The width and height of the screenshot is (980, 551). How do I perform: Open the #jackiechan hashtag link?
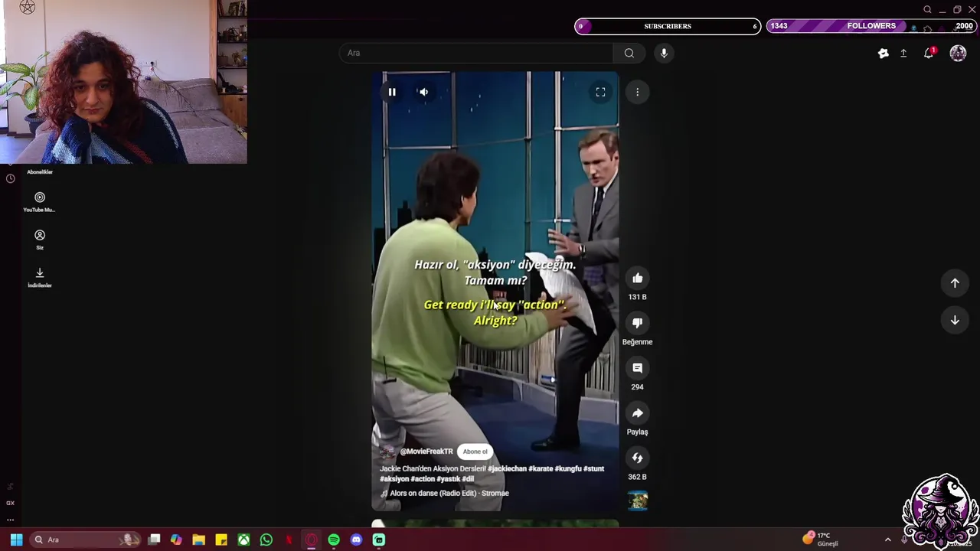[x=507, y=468]
